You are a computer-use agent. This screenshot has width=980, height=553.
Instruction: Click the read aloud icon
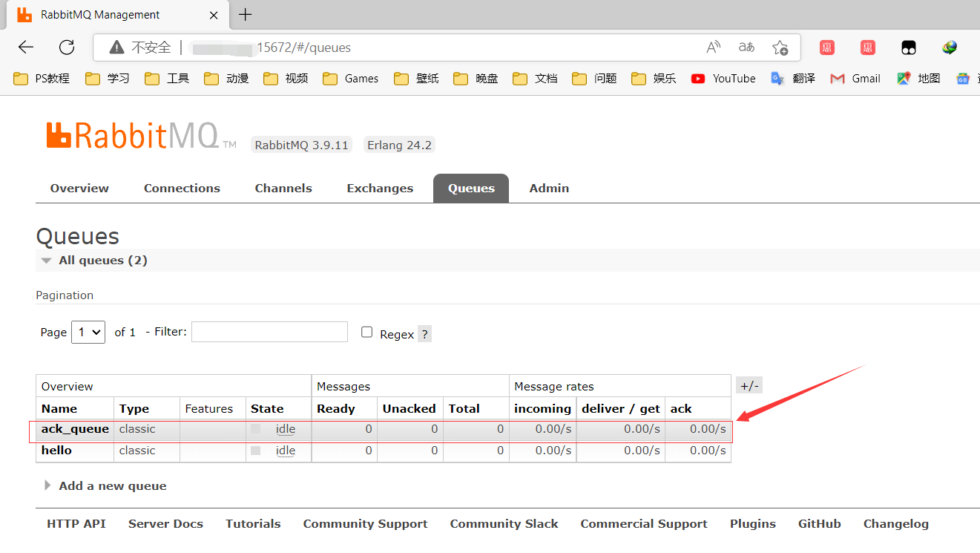[x=713, y=48]
